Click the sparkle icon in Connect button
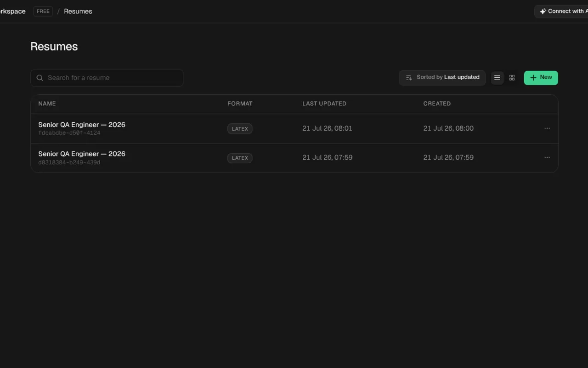The image size is (588, 368). click(543, 11)
